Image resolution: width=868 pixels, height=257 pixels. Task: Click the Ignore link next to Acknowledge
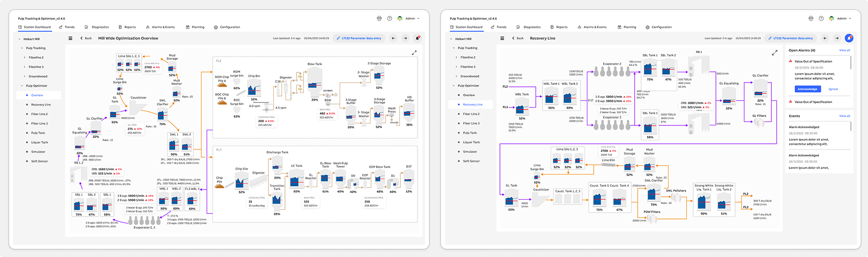(833, 89)
